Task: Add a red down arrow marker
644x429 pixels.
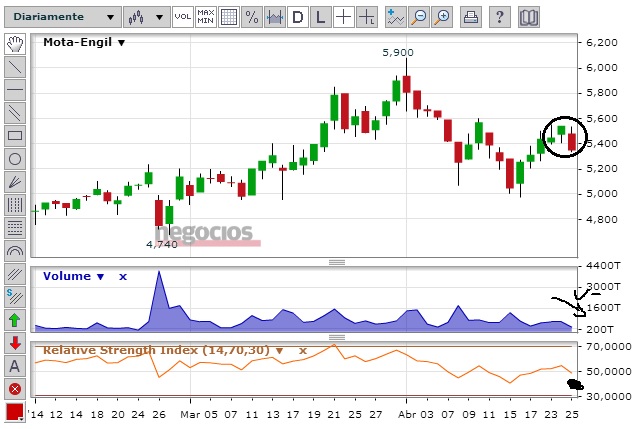Action: coord(15,343)
